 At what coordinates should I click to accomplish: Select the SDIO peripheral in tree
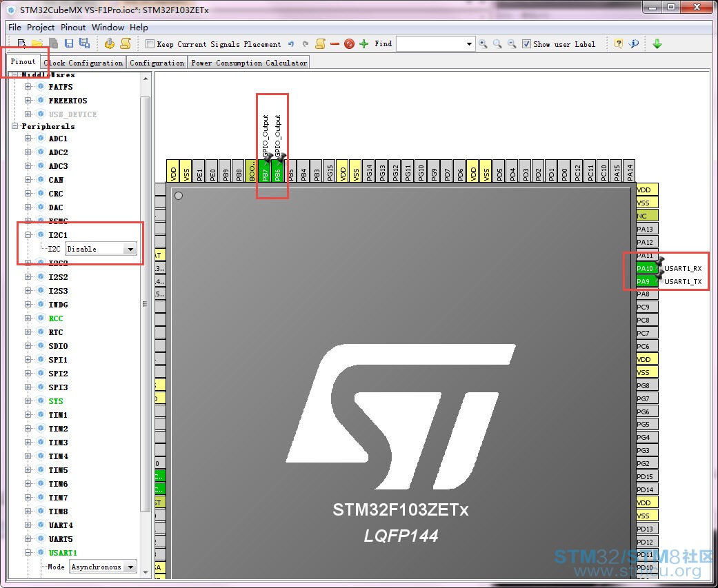point(58,346)
